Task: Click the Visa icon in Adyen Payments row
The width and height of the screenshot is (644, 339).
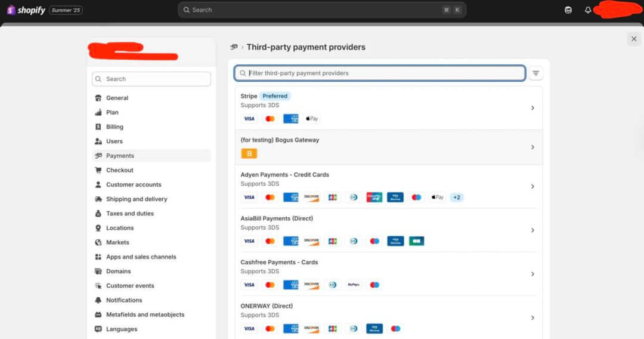Action: [x=249, y=197]
